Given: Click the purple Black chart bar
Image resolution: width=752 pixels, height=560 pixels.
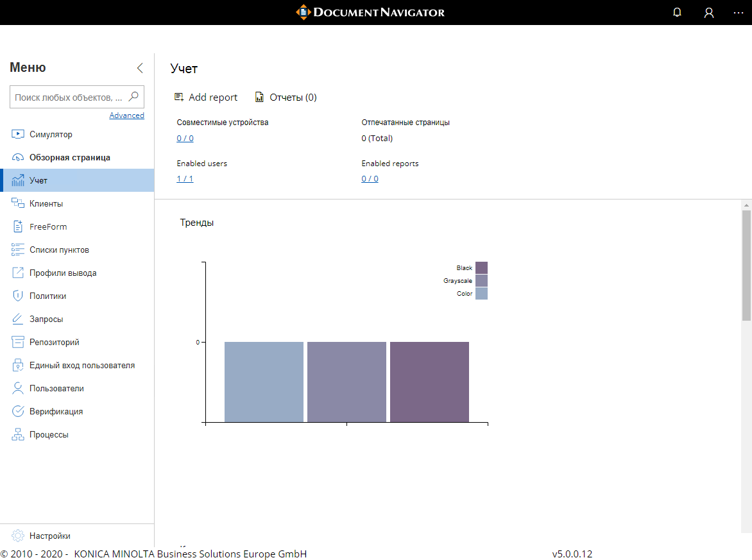Looking at the screenshot, I should tap(429, 382).
